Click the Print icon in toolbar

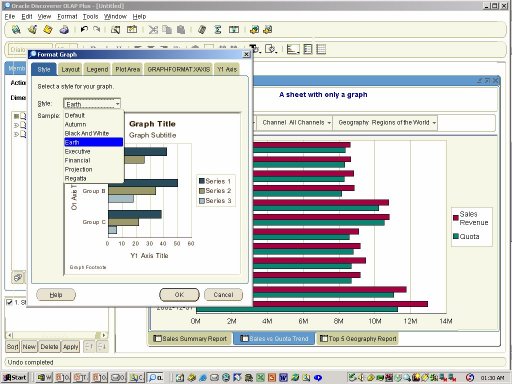[x=64, y=30]
